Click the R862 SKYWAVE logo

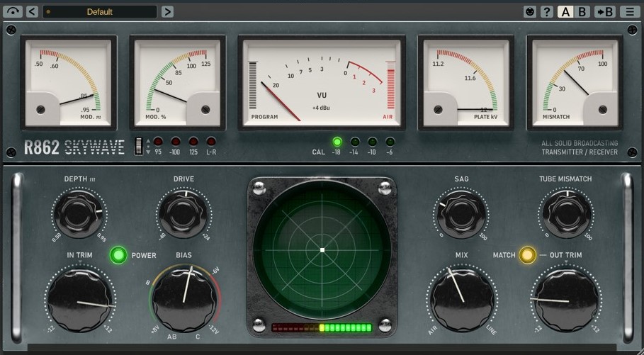coord(74,147)
